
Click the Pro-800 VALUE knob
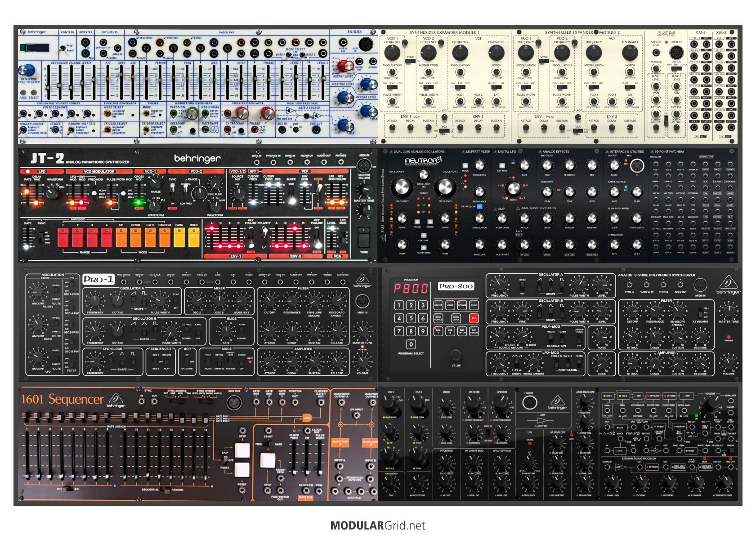click(x=456, y=355)
